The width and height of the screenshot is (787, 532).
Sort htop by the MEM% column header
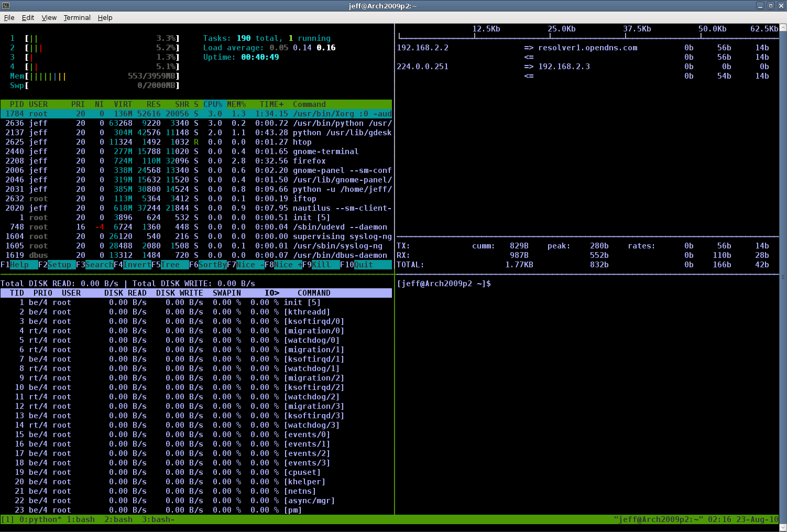[236, 104]
